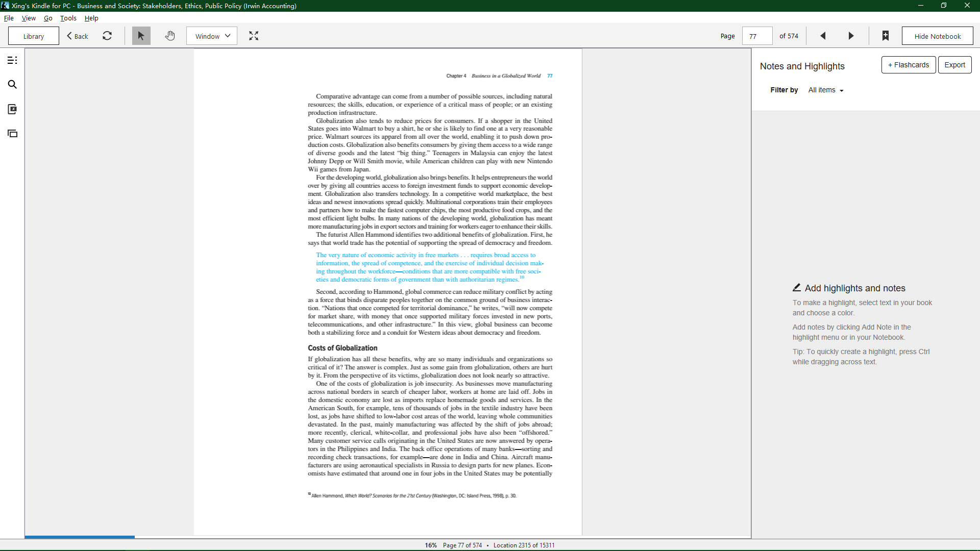Click the Back button

click(x=78, y=36)
